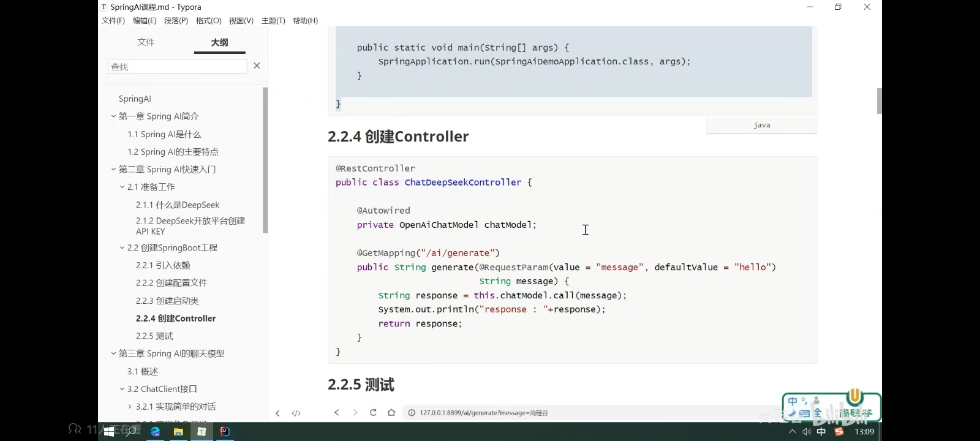The height and width of the screenshot is (441, 980).
Task: Switch to Typora in the taskbar
Action: tap(202, 431)
